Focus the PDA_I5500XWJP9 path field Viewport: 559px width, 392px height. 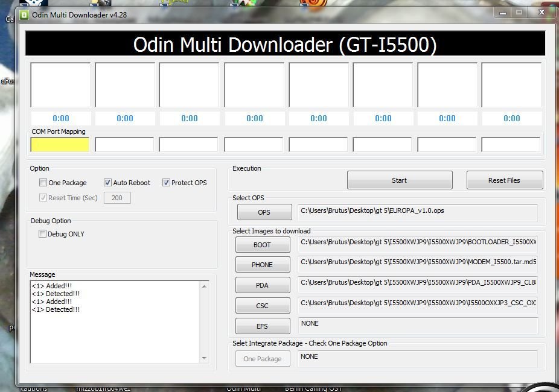coord(418,284)
